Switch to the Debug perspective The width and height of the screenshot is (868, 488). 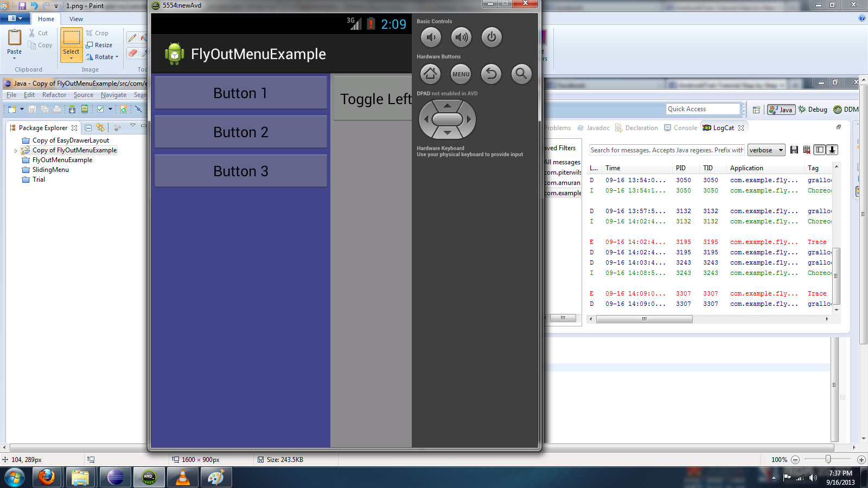[812, 110]
